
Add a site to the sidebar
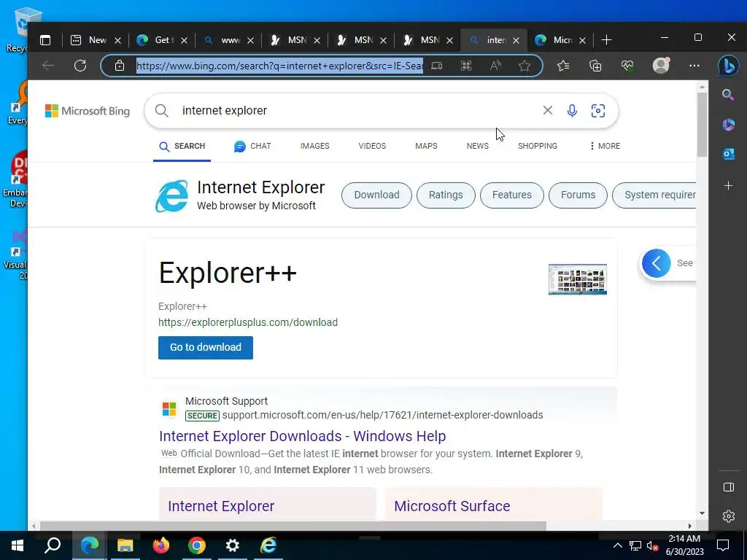pyautogui.click(x=728, y=186)
